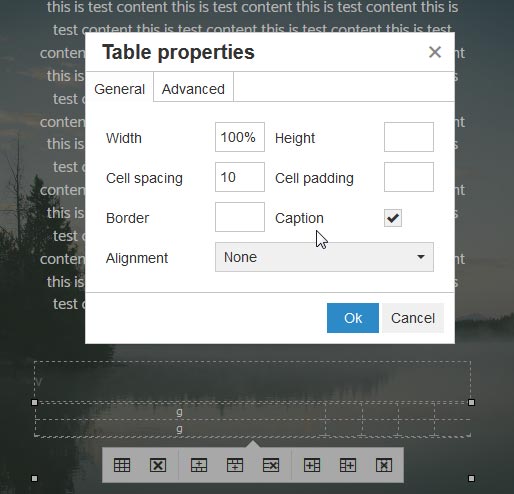This screenshot has height=494, width=514.
Task: Insert column before icon in table toolbar
Action: point(312,465)
